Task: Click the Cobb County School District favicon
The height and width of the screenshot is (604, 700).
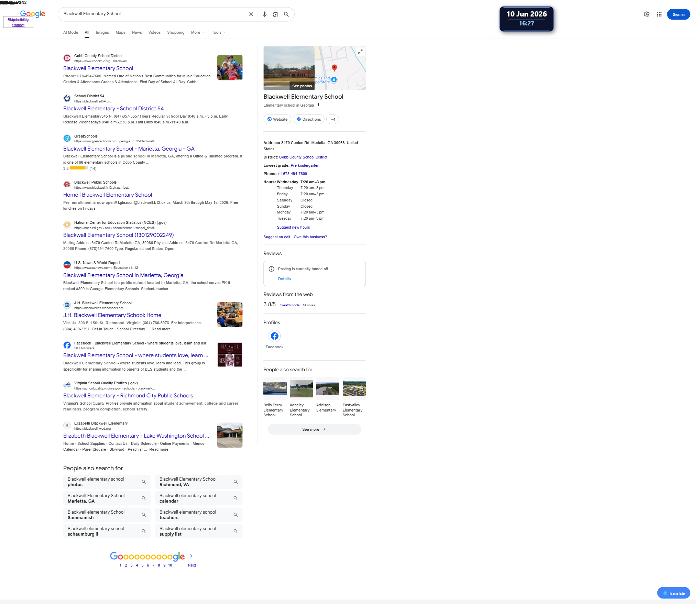Action: 67,58
